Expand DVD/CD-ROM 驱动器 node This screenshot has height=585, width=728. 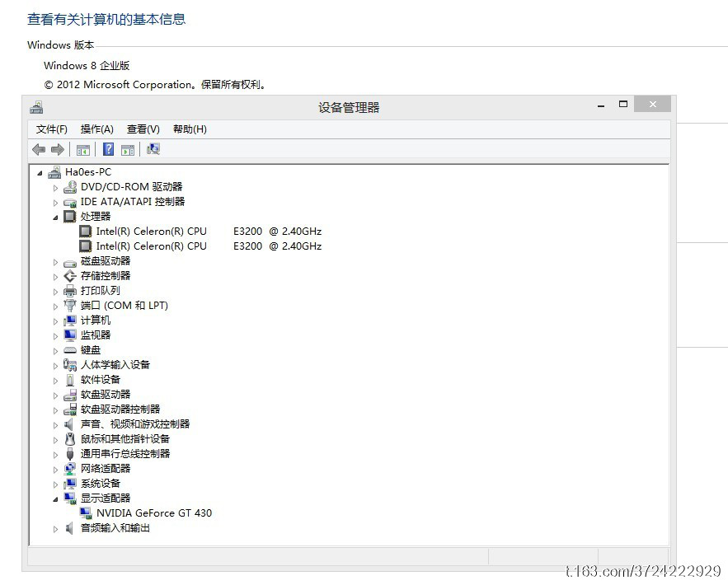[55, 188]
